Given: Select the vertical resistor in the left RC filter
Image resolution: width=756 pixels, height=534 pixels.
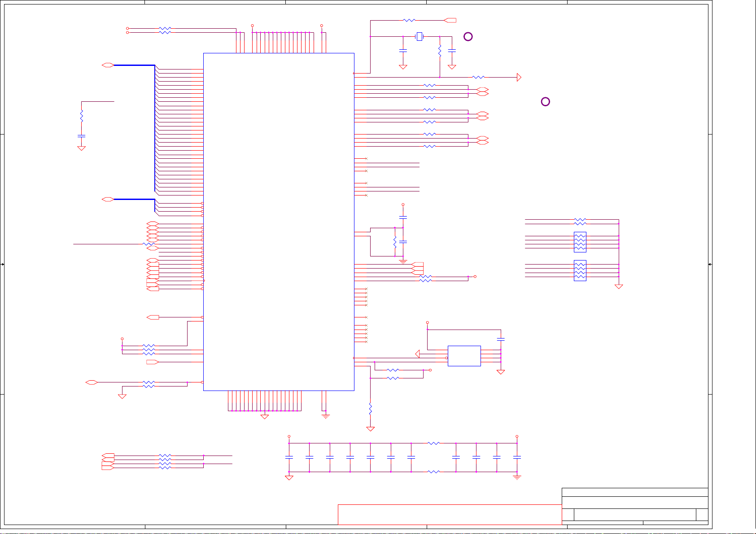Looking at the screenshot, I should (81, 116).
